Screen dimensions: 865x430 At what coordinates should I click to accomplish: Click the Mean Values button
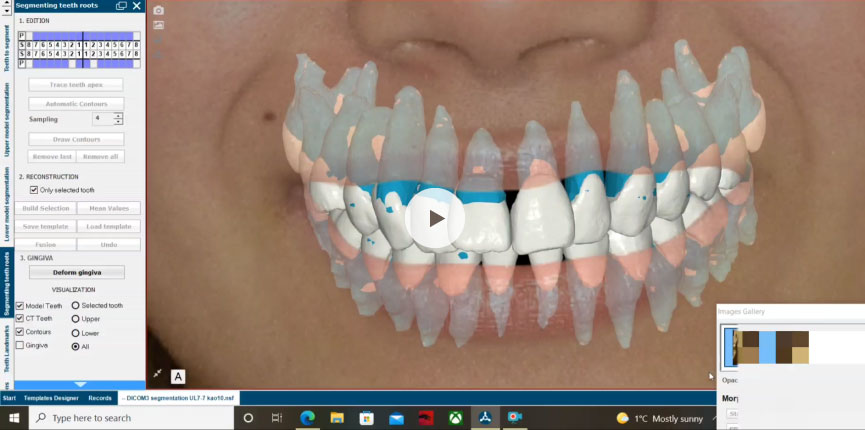click(x=109, y=208)
